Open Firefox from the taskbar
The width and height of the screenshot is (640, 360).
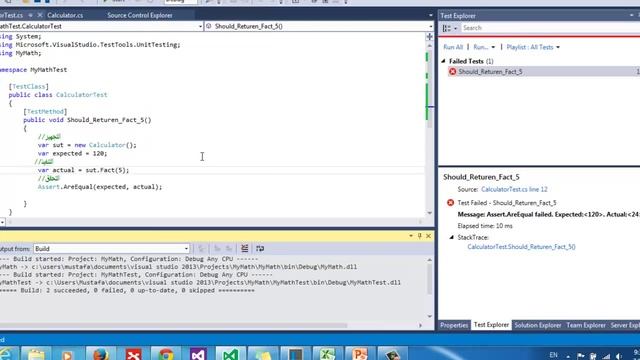(100, 354)
